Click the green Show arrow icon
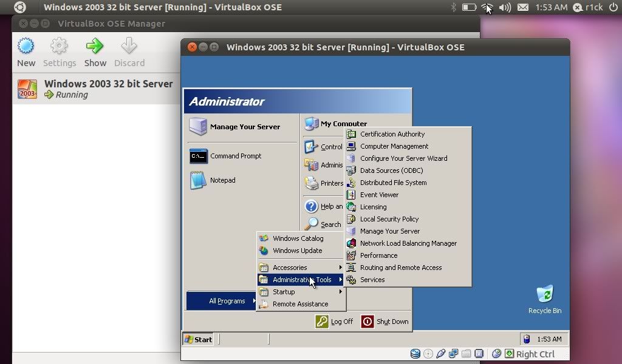Screen dimensions: 622x364 pyautogui.click(x=95, y=47)
